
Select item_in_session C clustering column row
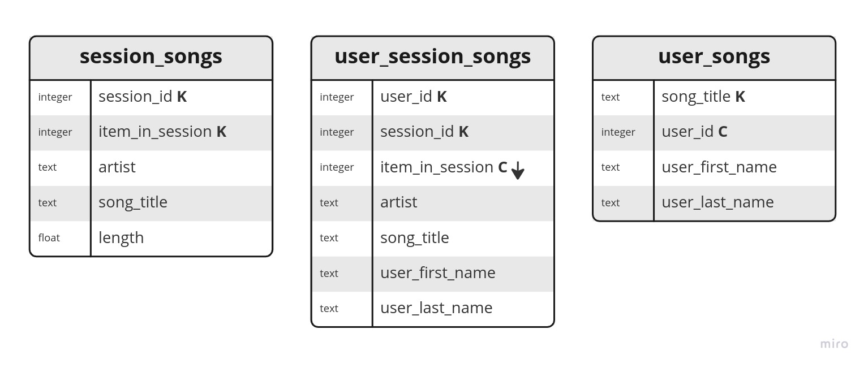pyautogui.click(x=433, y=168)
